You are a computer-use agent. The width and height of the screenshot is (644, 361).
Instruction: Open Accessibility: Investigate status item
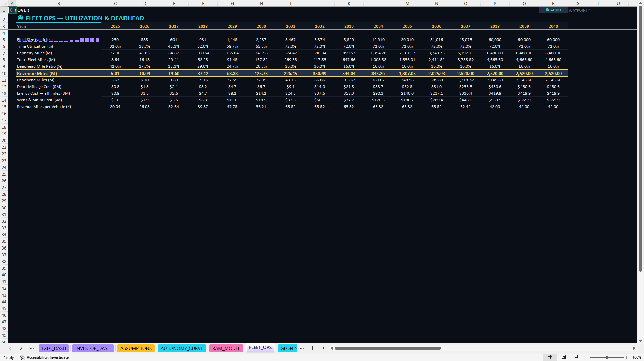(x=45, y=357)
